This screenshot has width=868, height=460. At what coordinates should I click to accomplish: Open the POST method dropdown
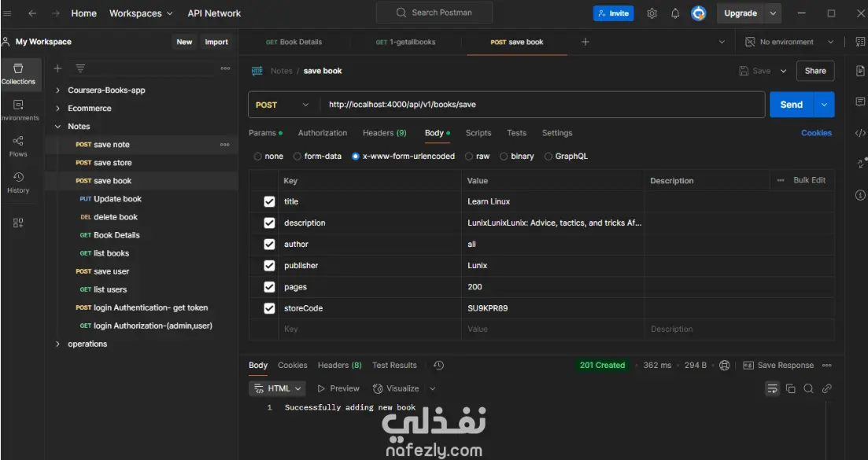click(283, 105)
